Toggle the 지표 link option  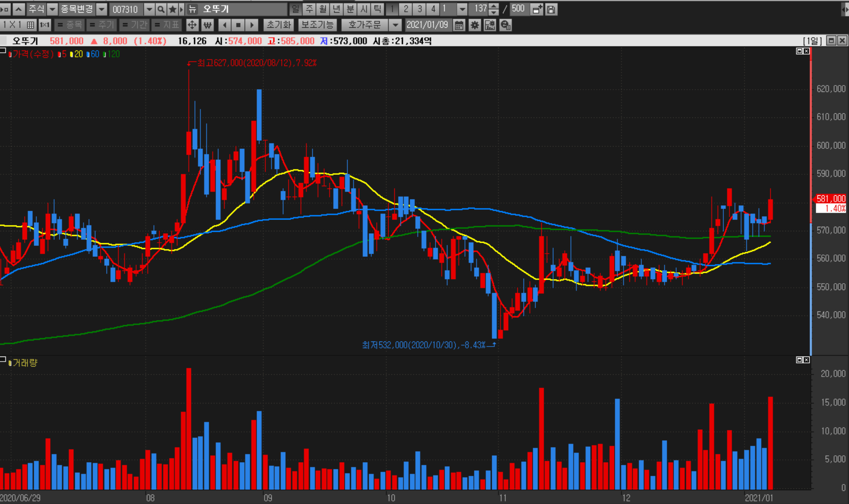(167, 25)
